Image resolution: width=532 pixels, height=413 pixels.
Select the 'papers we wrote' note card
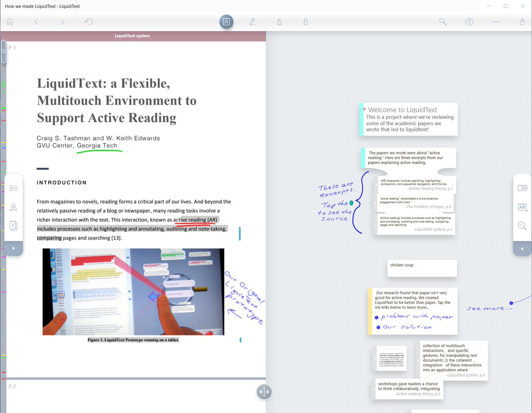tap(408, 158)
